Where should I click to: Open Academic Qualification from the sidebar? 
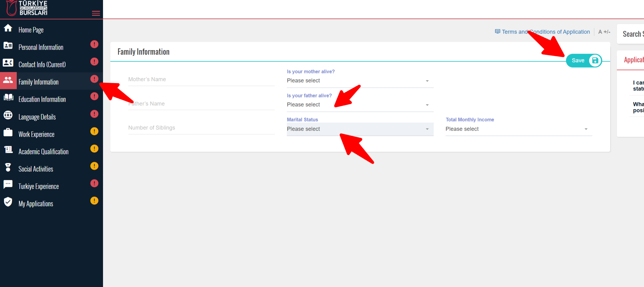(x=43, y=152)
